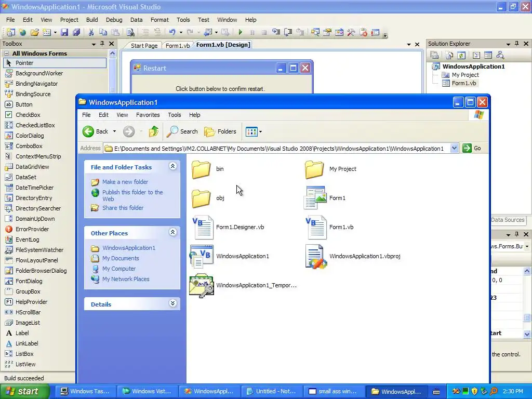Click the Properties icon in Solution Explorer toolbar

click(434, 55)
